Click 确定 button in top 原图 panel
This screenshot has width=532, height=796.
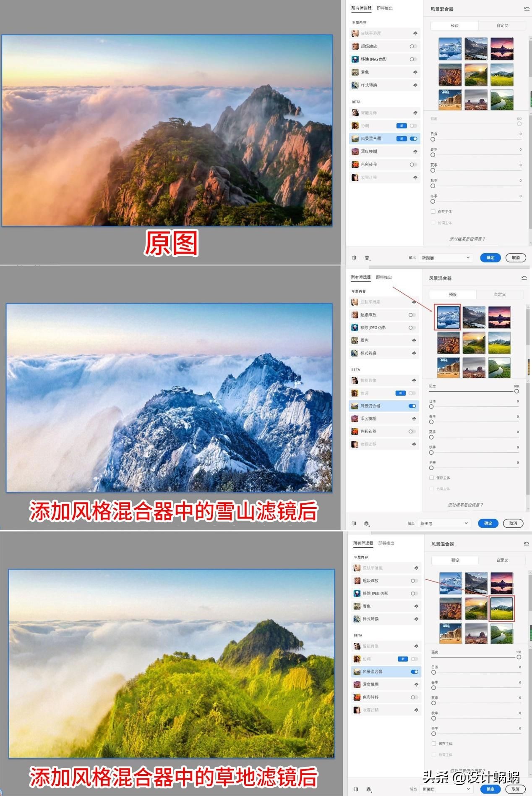point(490,258)
